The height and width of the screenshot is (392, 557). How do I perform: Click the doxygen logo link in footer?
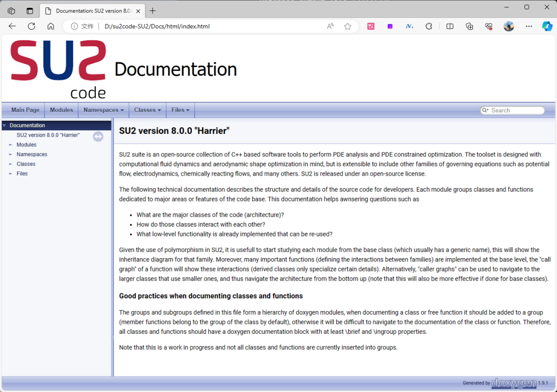click(514, 383)
